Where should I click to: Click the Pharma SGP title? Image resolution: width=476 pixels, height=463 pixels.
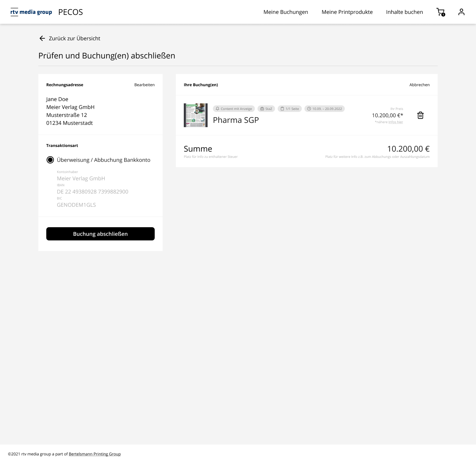236,120
